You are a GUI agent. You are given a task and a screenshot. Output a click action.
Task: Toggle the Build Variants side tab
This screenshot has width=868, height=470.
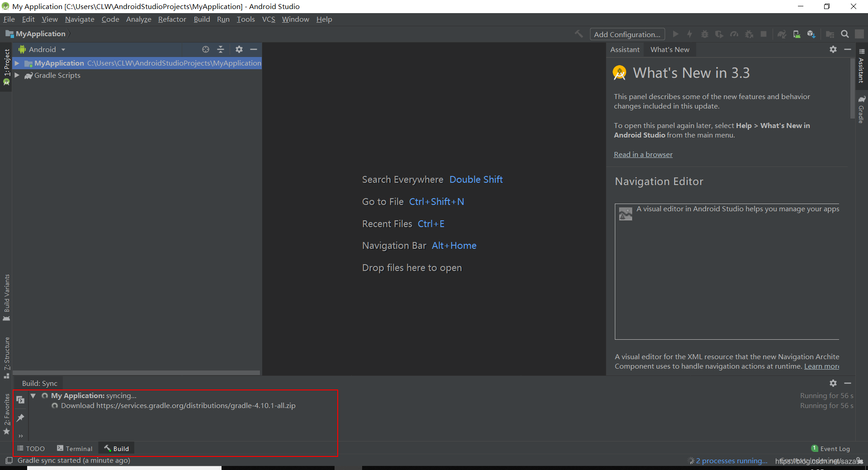[x=6, y=297]
